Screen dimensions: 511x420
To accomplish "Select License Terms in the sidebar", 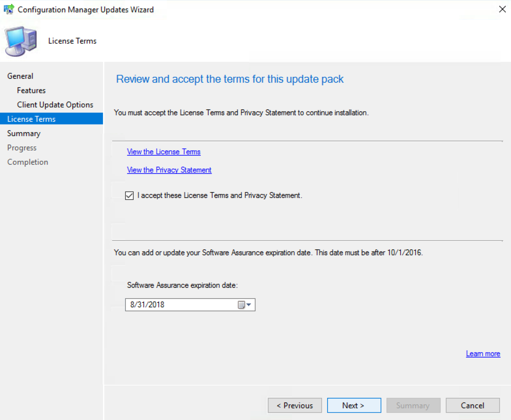I will 51,119.
